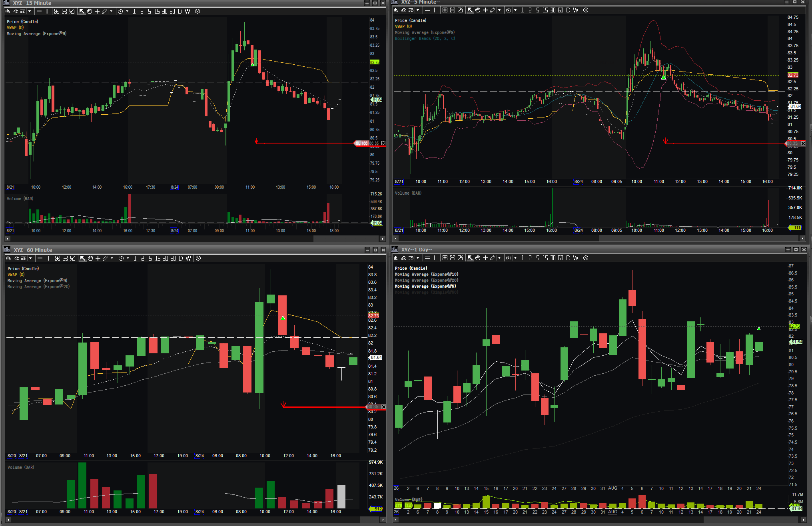
Task: Select hand pan tool in 15 Minute chart
Action: [90, 11]
